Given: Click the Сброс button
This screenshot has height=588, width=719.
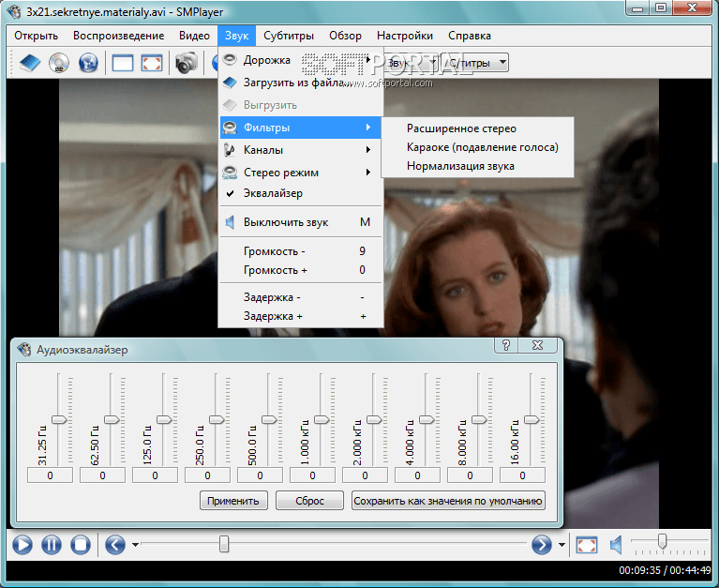Looking at the screenshot, I should coord(309,501).
